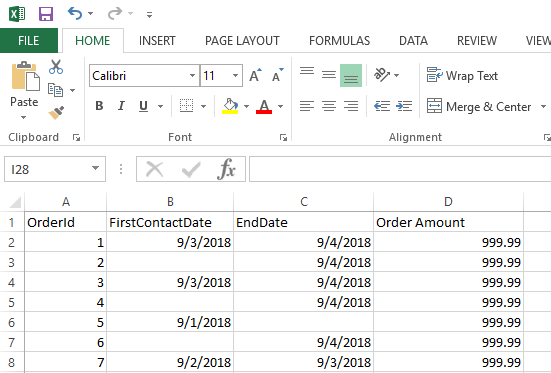The height and width of the screenshot is (373, 551).
Task: Click the Orientation text rotation icon
Action: [382, 75]
